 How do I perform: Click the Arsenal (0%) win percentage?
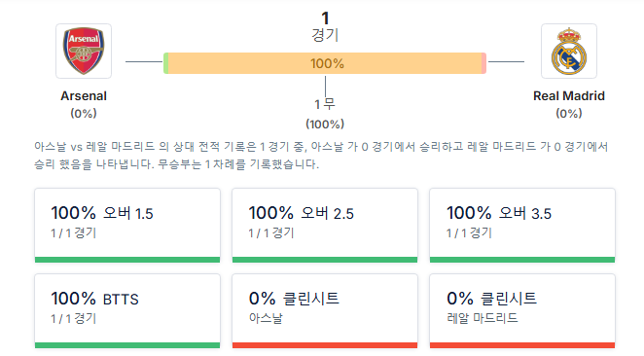click(84, 114)
